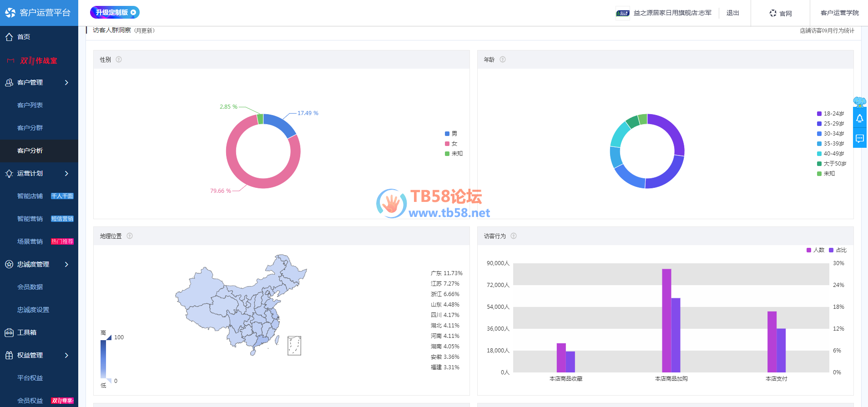Open 客户列表 in the sidebar

click(30, 105)
